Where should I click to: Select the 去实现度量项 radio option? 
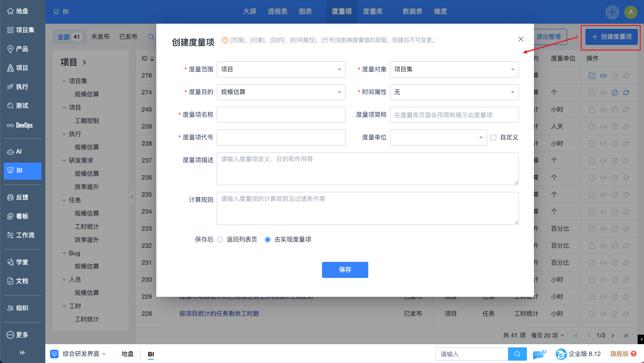[x=268, y=240]
